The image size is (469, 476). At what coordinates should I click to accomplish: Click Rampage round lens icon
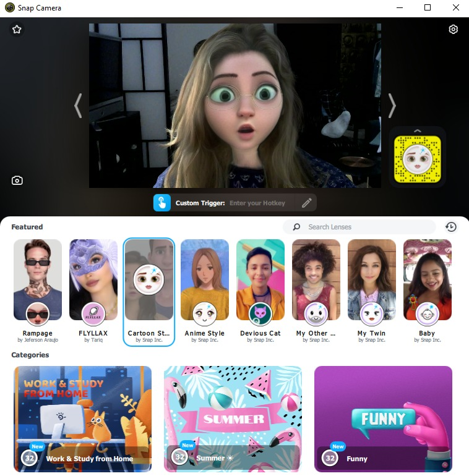(x=38, y=314)
